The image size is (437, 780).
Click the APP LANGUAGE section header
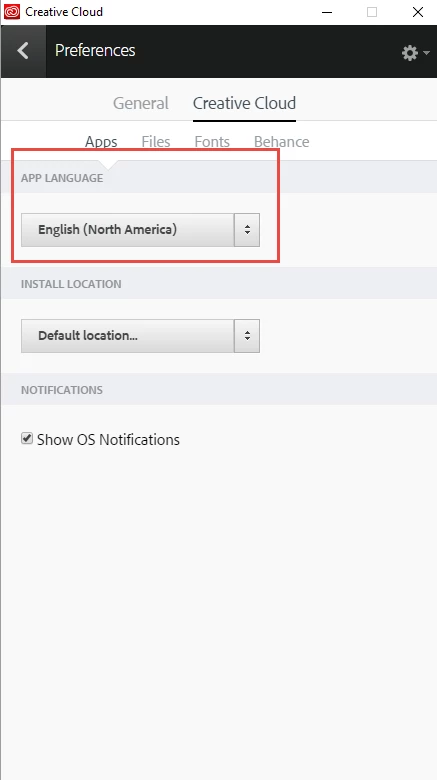(x=62, y=178)
